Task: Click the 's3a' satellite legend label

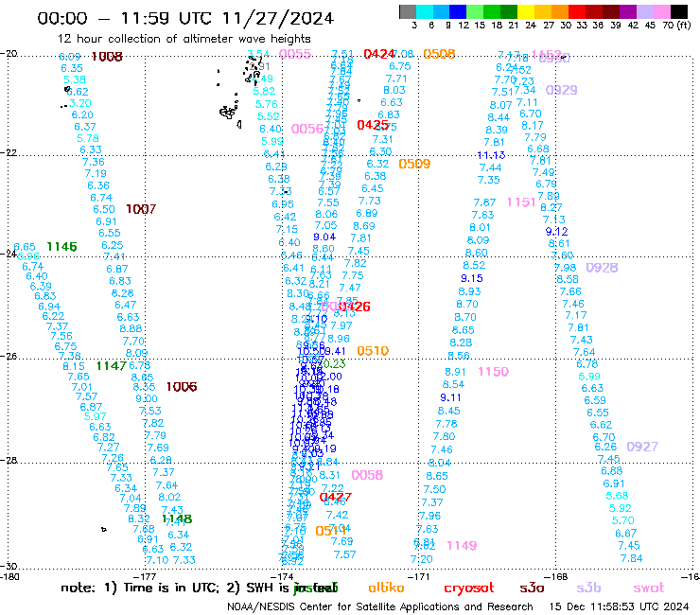Action: [532, 588]
